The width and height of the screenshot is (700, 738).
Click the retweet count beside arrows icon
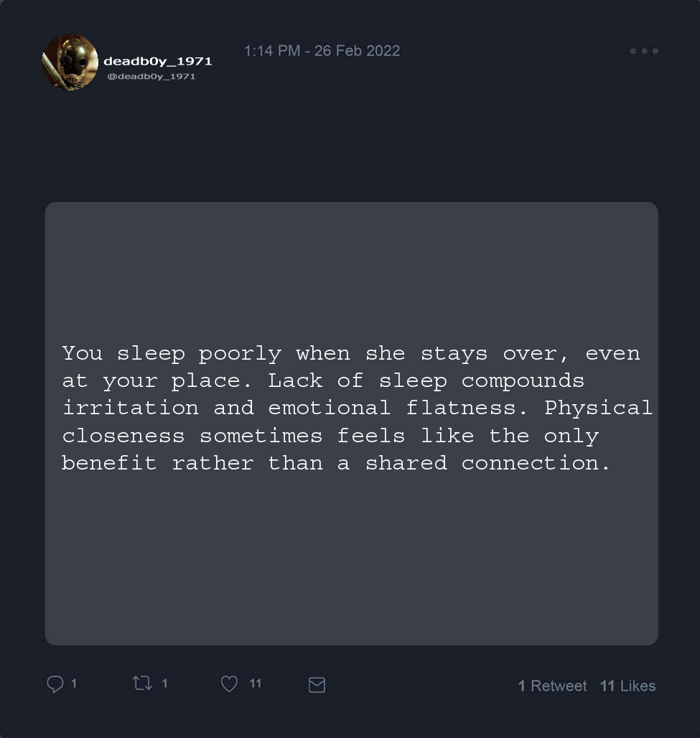click(164, 683)
